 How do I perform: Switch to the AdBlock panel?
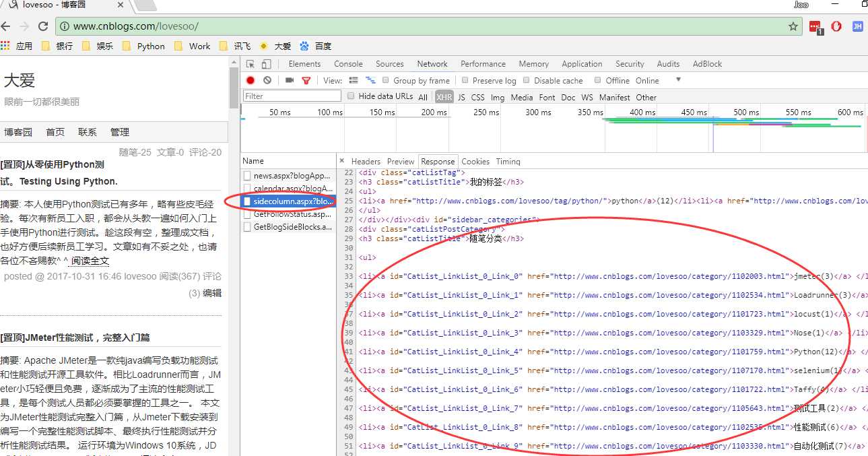tap(707, 64)
